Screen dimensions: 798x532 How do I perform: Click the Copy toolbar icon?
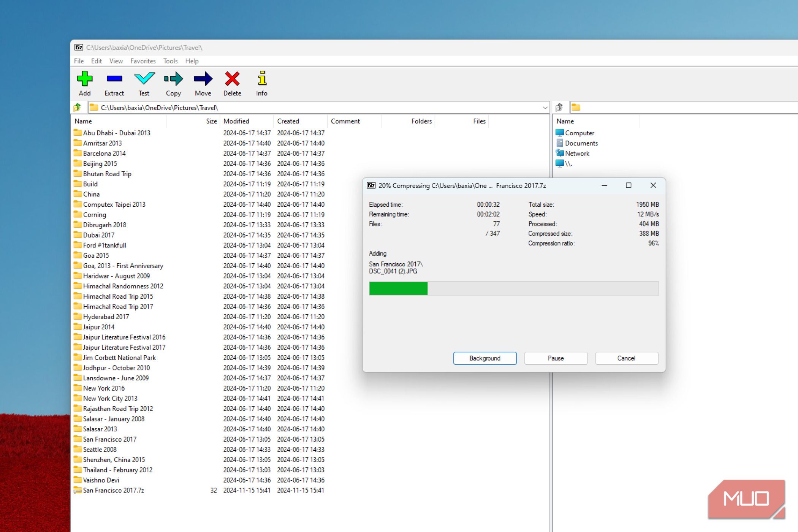173,79
